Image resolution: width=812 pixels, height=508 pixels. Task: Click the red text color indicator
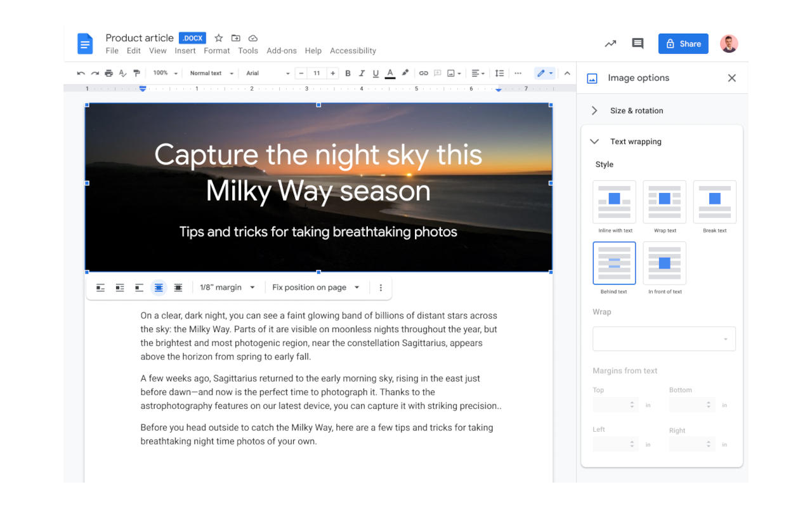click(390, 72)
